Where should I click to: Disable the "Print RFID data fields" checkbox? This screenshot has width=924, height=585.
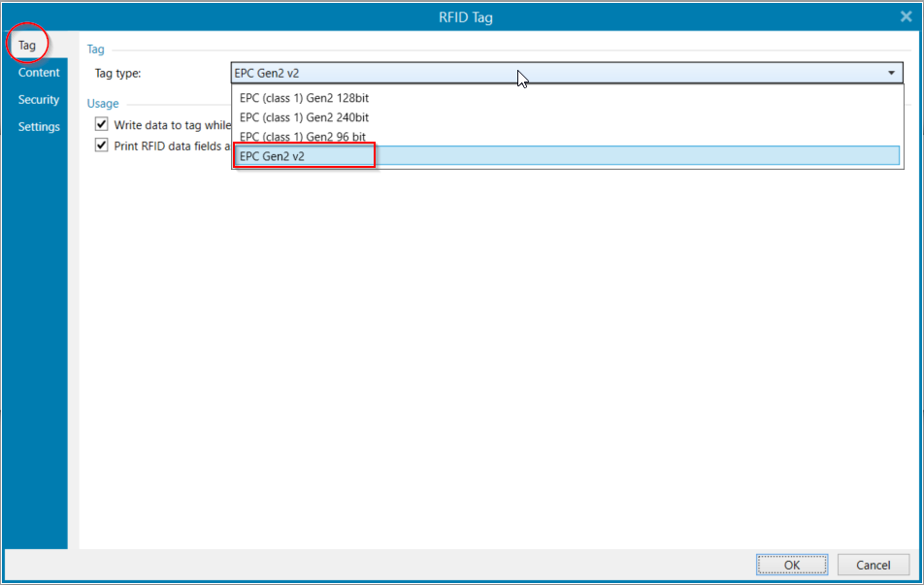tap(101, 145)
